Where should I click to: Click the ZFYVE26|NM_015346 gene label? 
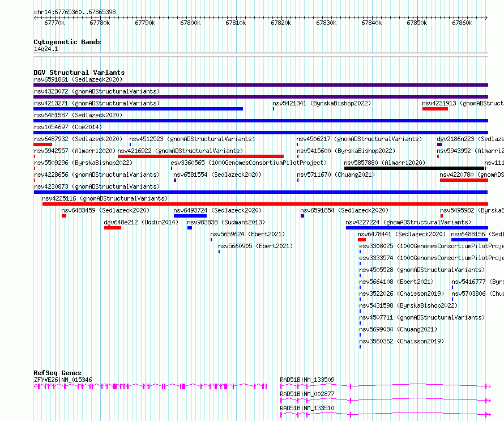(63, 380)
